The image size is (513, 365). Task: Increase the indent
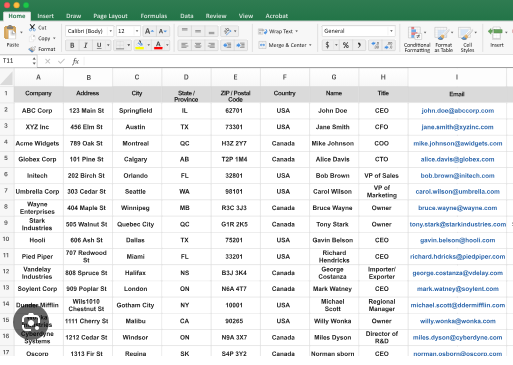tap(240, 45)
